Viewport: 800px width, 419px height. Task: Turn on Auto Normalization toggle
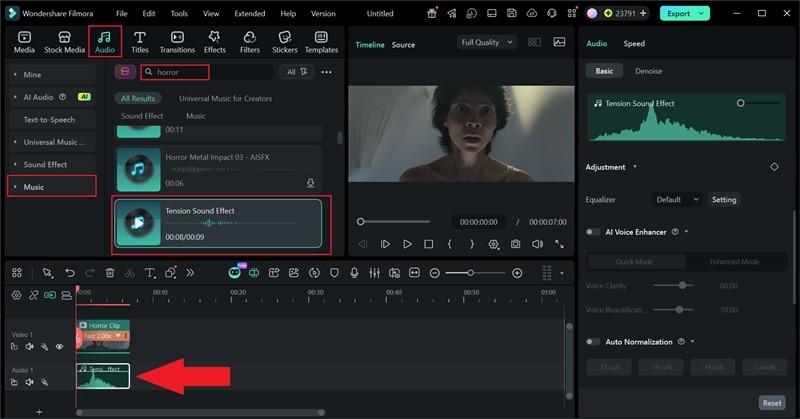point(594,342)
